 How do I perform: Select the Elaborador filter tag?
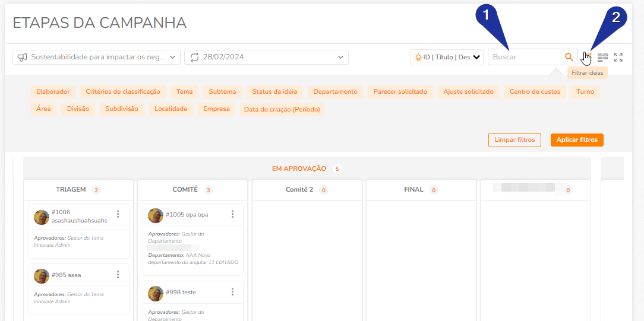[x=53, y=91]
